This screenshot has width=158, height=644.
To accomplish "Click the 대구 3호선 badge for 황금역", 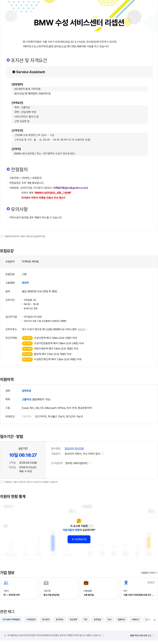I will [x=27, y=354].
